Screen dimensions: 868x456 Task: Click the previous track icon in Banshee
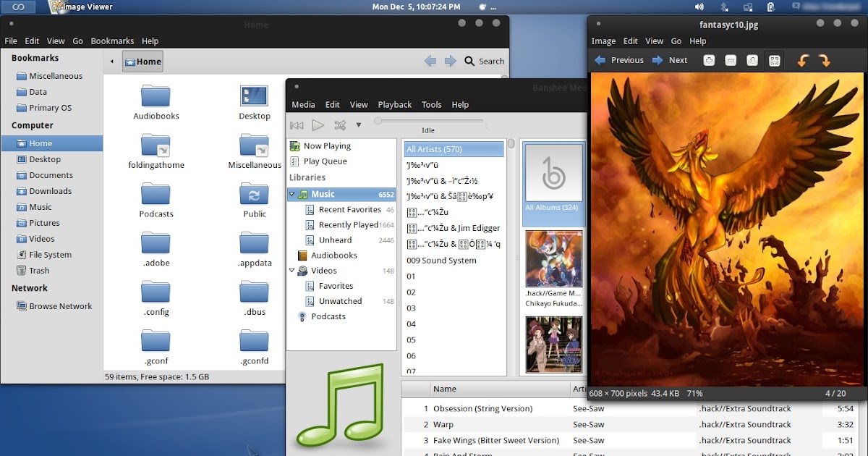(x=297, y=124)
